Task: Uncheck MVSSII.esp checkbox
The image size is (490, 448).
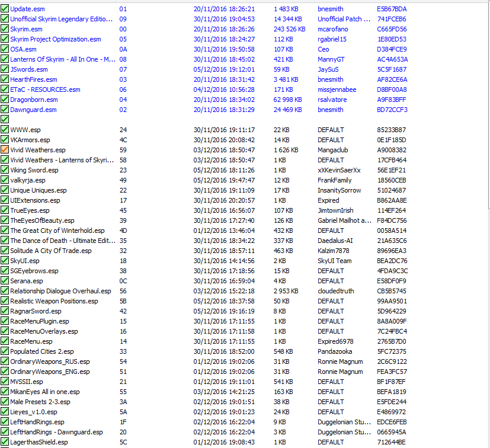Action: 5,382
